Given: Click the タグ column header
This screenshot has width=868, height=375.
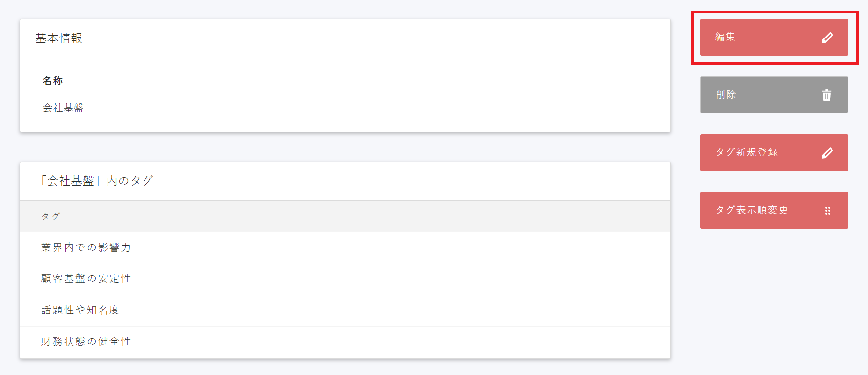Looking at the screenshot, I should [51, 216].
